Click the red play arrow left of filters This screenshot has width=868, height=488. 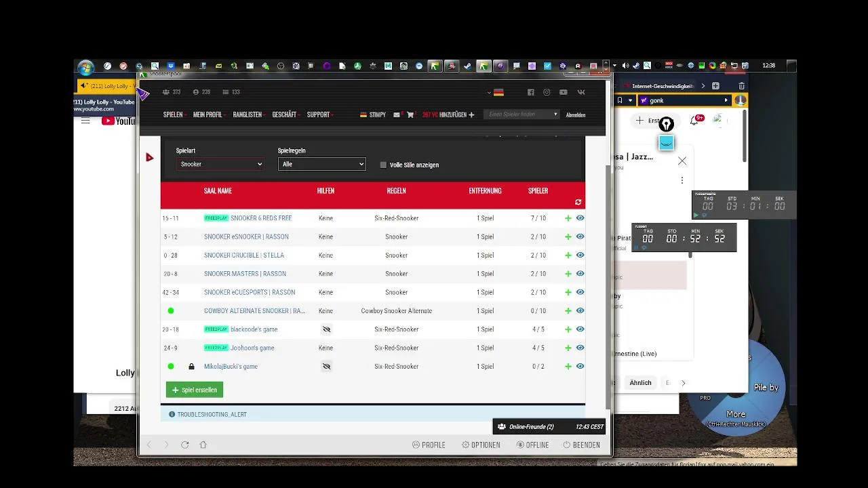149,158
